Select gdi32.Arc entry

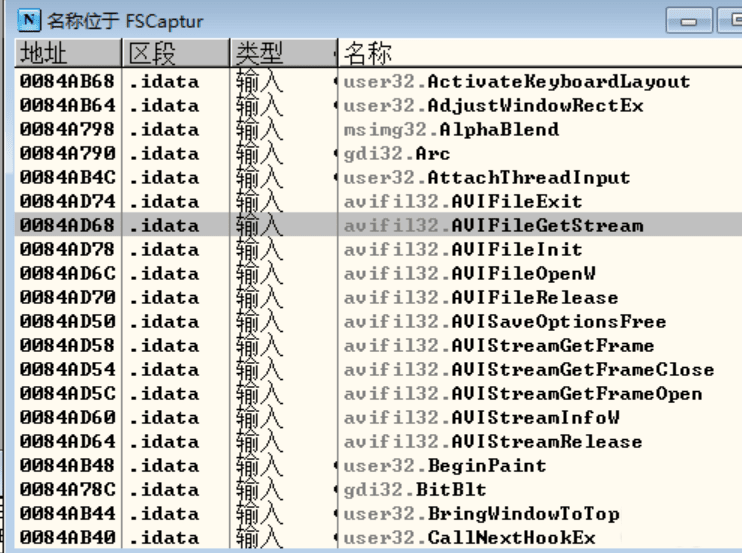(397, 154)
